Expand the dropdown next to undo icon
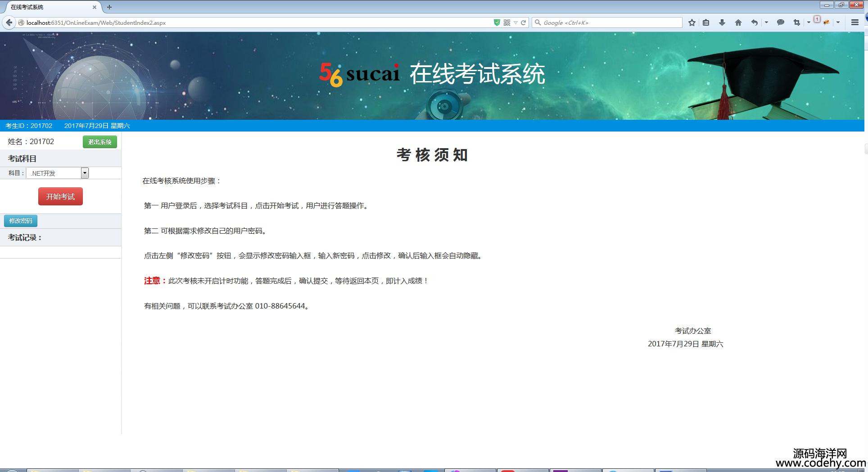This screenshot has height=472, width=868. (x=766, y=23)
